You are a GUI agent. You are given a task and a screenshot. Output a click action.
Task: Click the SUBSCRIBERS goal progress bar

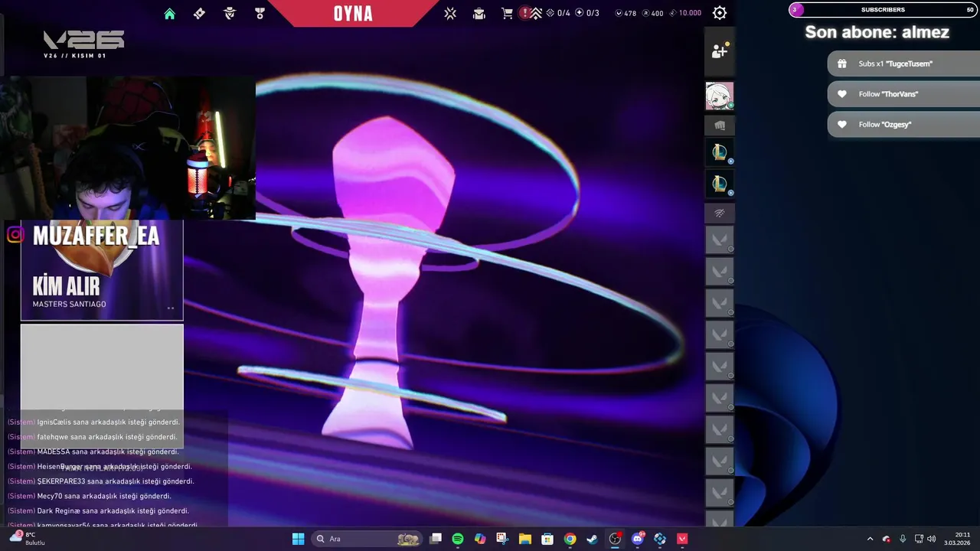coord(883,10)
